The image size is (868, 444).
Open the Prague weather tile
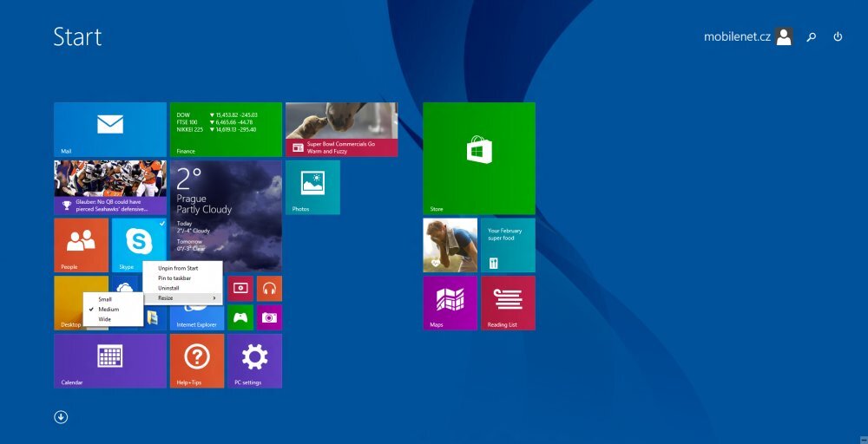tap(226, 216)
